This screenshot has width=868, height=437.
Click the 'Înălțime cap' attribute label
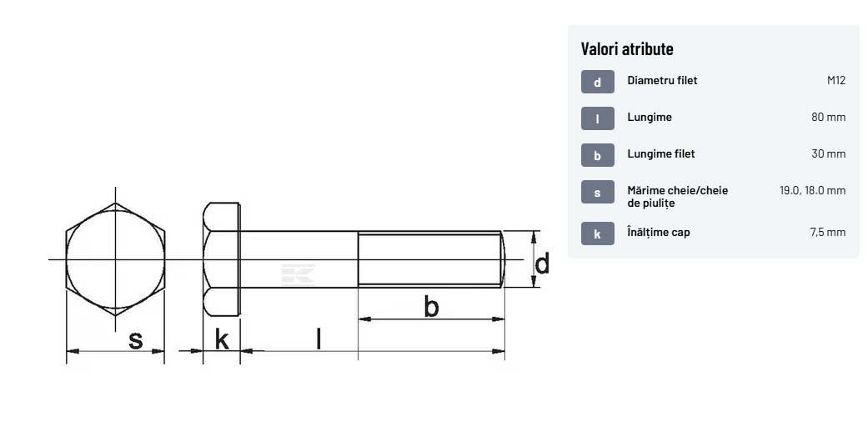658,233
